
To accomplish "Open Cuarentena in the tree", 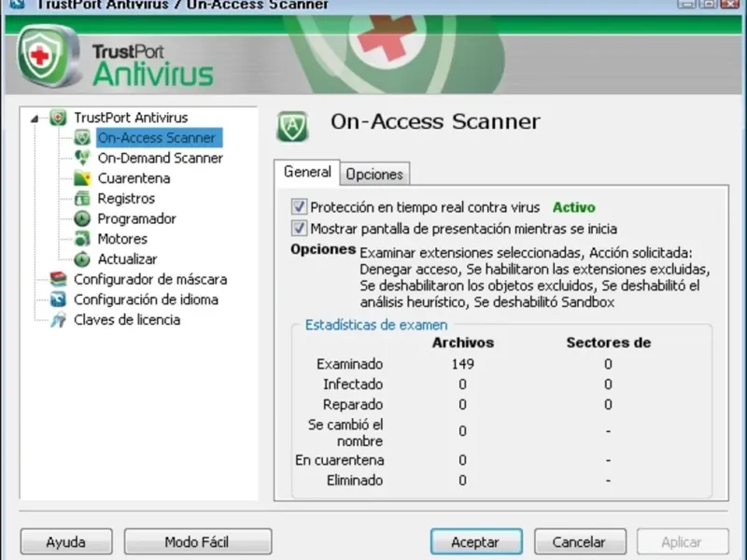I will point(134,178).
